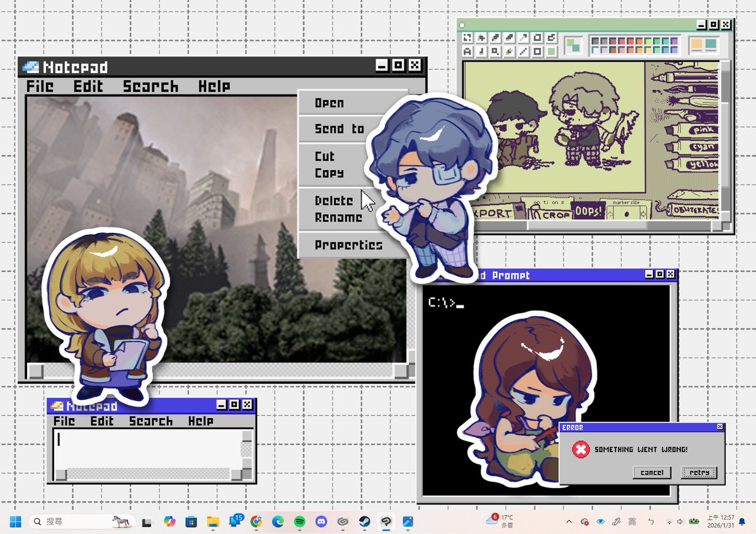Open the battery tray icon

[694, 521]
